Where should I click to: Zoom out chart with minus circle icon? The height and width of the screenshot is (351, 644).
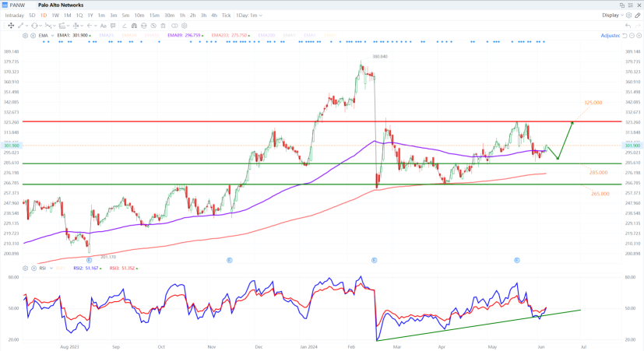point(632,35)
